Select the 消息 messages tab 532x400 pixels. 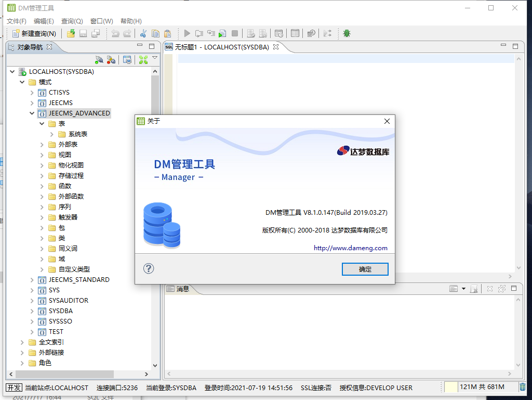pyautogui.click(x=182, y=289)
